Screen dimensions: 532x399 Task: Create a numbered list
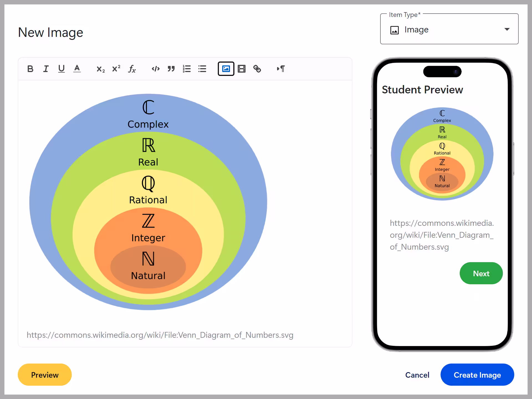pyautogui.click(x=187, y=69)
